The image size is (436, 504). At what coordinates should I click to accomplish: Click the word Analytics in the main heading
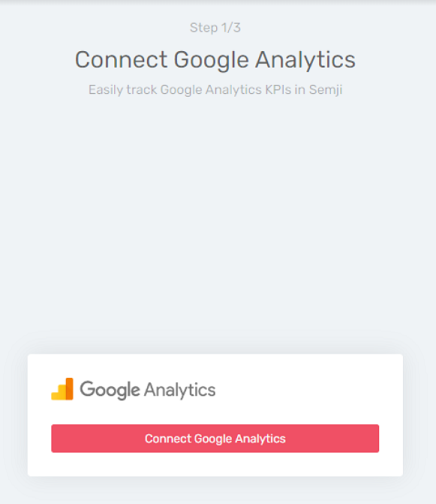click(x=305, y=61)
